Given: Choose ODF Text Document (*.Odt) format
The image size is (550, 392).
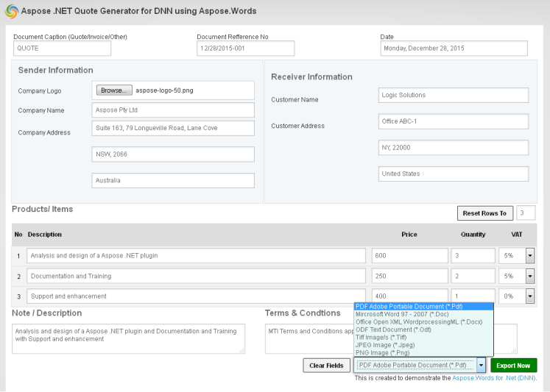Looking at the screenshot, I should click(423, 329).
